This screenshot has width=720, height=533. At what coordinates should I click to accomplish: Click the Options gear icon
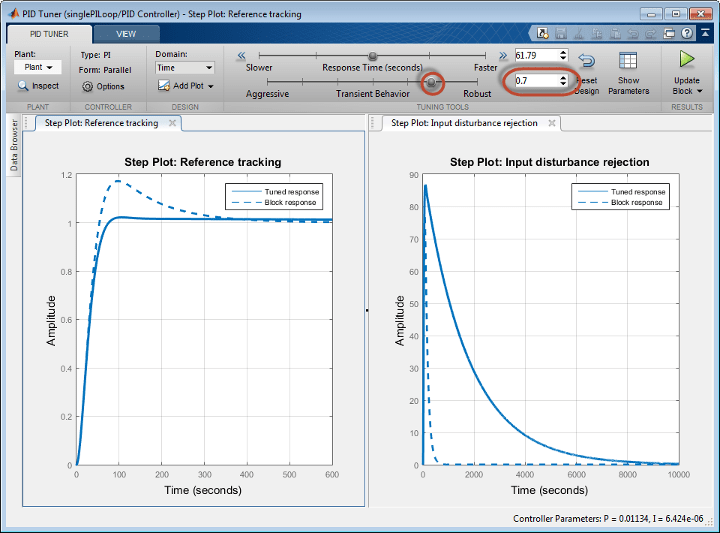point(87,86)
